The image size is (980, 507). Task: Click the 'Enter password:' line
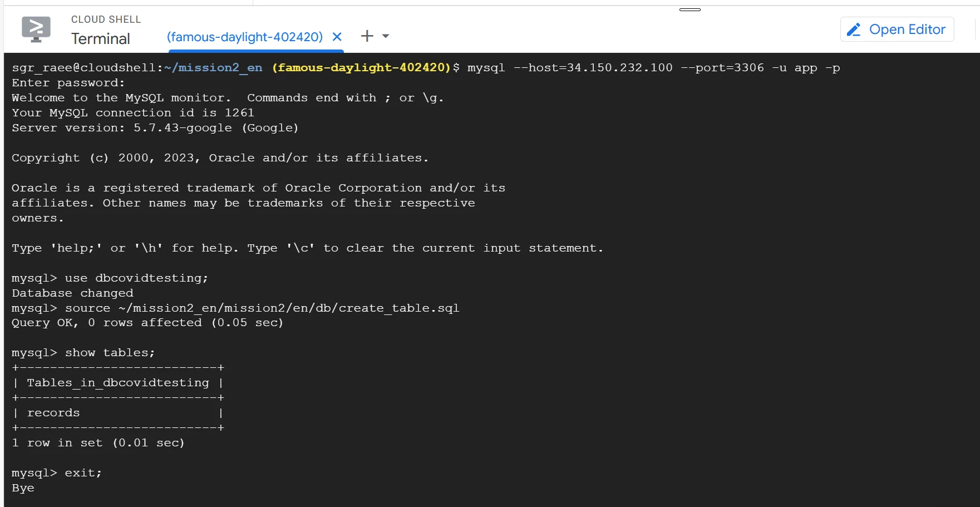[x=68, y=82]
